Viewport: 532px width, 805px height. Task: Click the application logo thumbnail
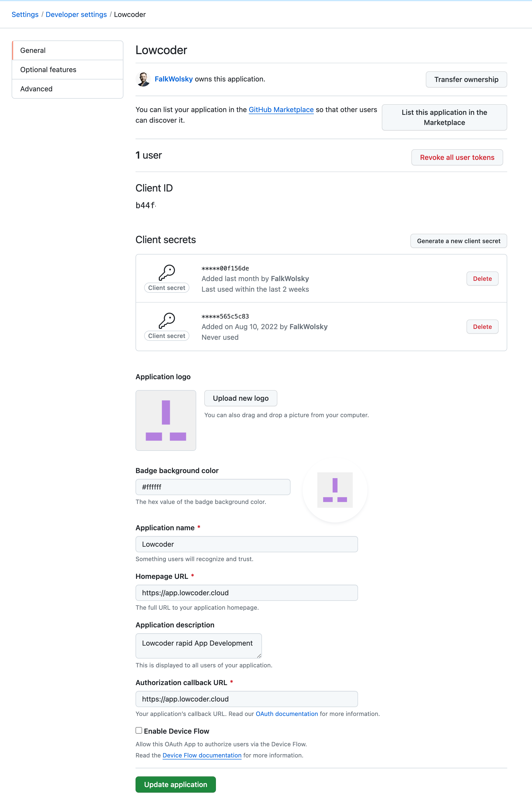pos(166,420)
